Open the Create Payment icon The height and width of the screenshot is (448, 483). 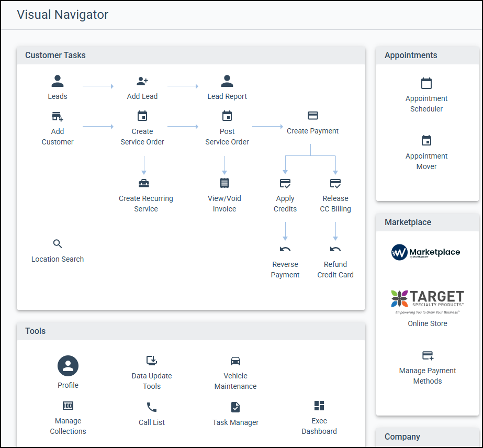(312, 116)
